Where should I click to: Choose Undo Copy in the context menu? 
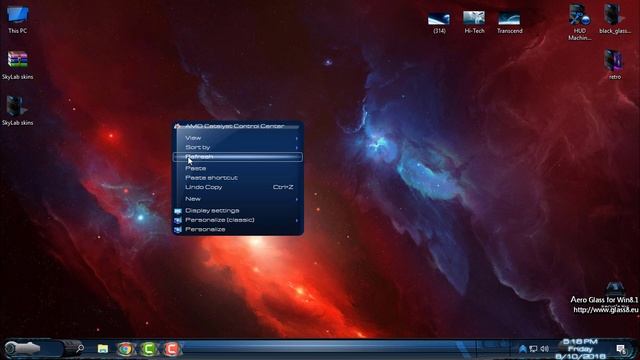[238, 187]
